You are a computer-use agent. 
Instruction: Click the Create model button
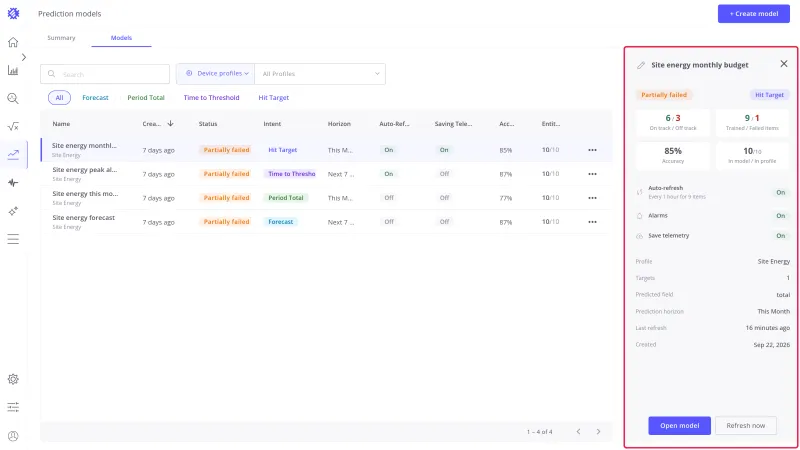pos(754,14)
